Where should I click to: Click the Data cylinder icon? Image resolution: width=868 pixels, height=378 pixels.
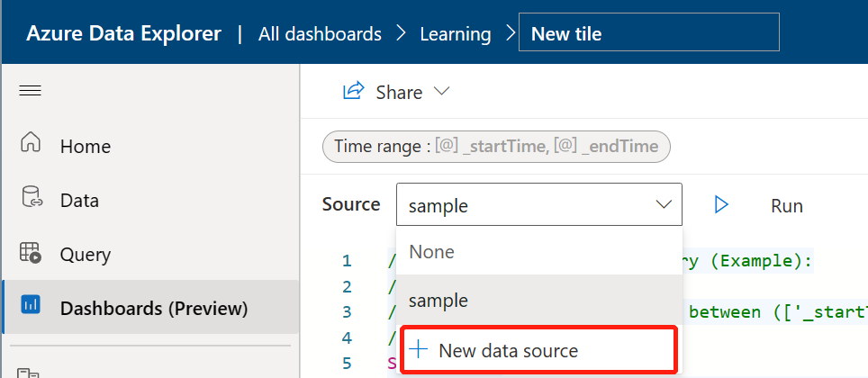tap(32, 197)
